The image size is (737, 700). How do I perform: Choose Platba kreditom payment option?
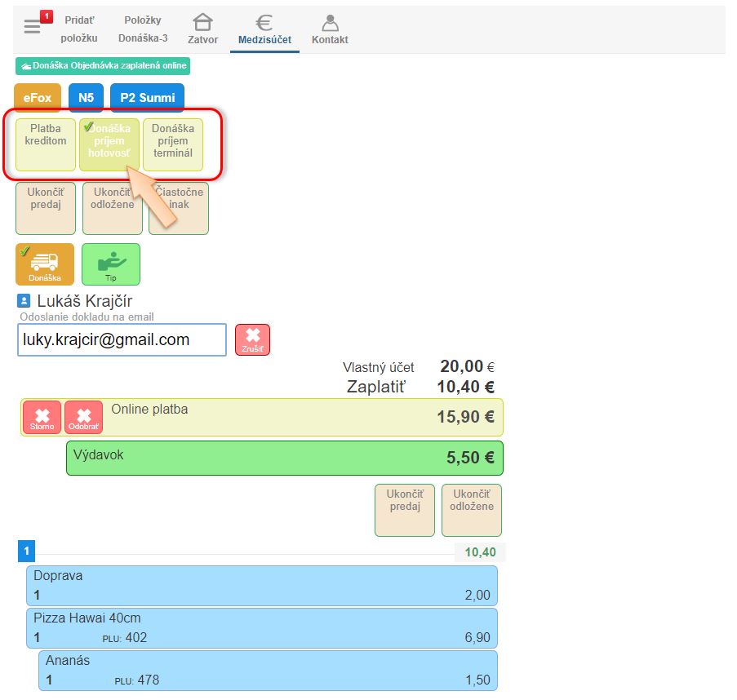click(46, 144)
